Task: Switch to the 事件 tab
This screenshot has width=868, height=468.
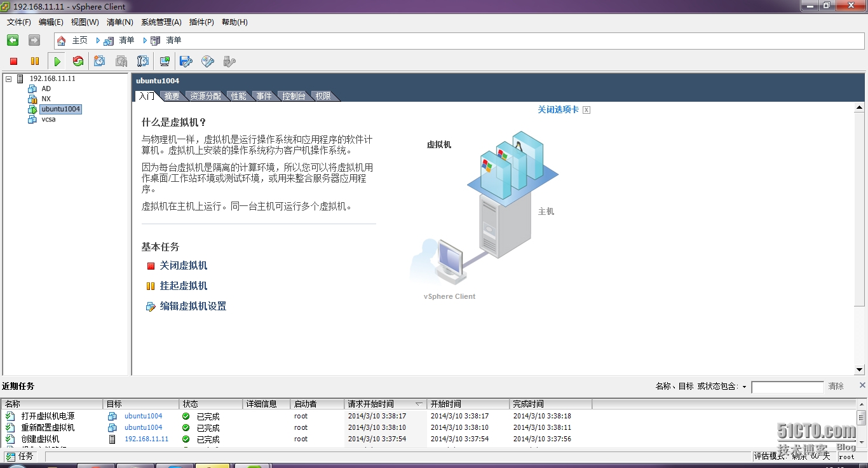Action: pyautogui.click(x=264, y=96)
